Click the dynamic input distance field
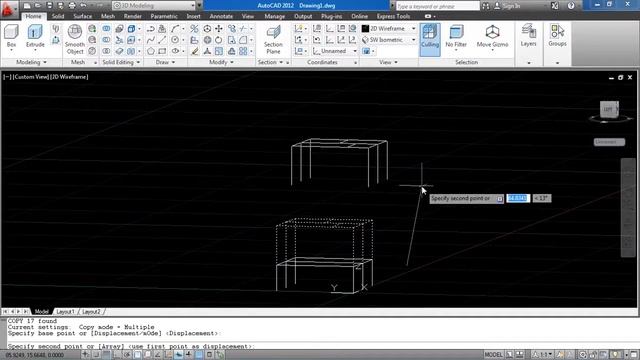 (518, 198)
